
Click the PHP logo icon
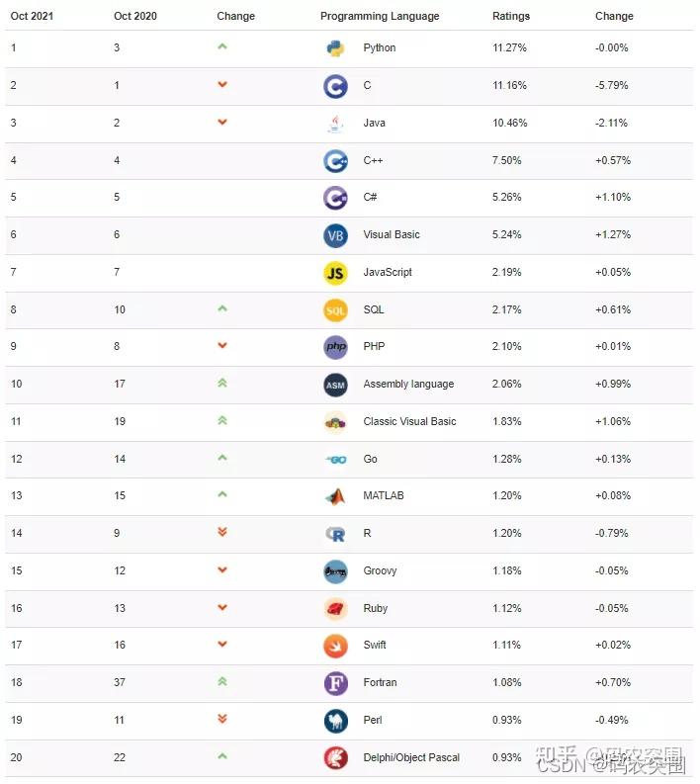pos(335,347)
